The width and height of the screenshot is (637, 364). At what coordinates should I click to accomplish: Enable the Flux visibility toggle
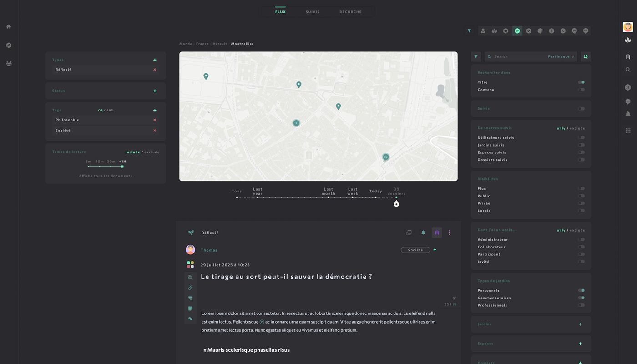[581, 188]
